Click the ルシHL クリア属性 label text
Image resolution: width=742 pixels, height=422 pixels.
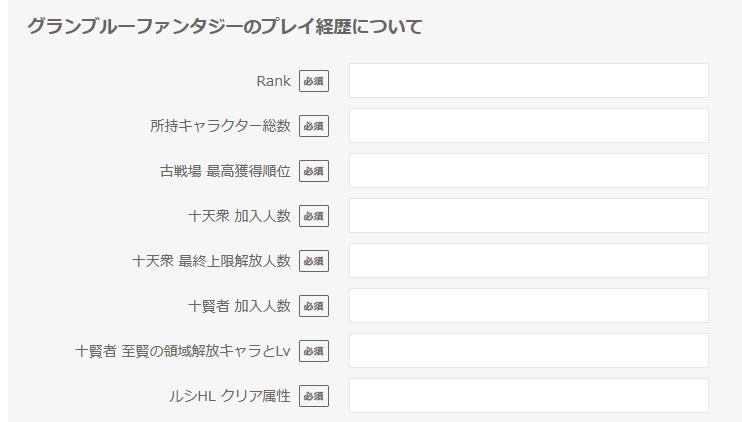pyautogui.click(x=229, y=396)
